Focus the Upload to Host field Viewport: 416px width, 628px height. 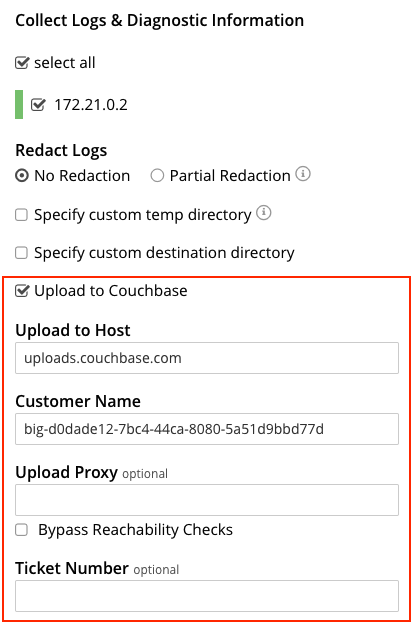coord(207,358)
